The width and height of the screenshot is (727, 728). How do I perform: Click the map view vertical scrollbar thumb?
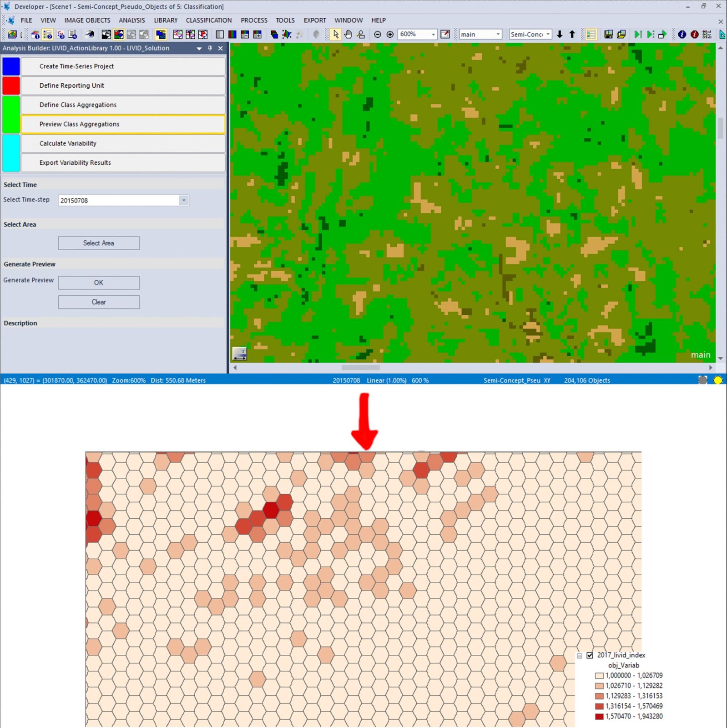720,128
